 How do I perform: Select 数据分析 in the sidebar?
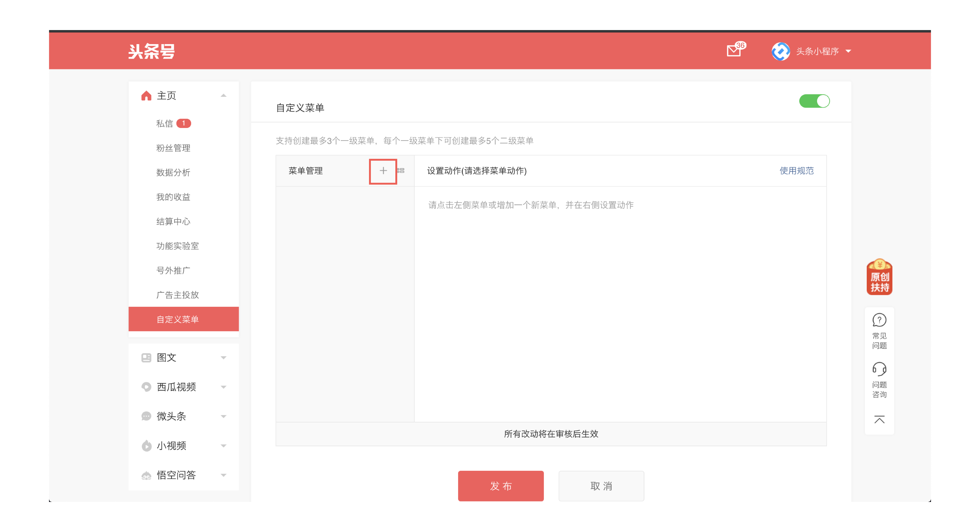172,172
